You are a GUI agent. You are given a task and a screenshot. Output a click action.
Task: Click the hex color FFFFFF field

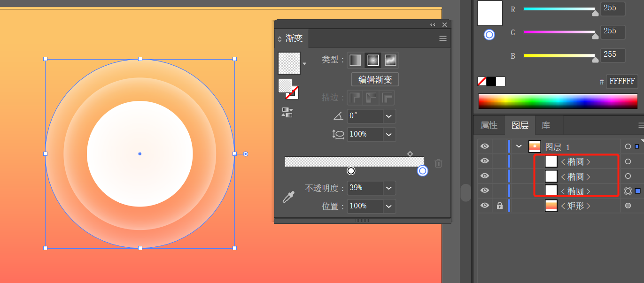pyautogui.click(x=622, y=81)
